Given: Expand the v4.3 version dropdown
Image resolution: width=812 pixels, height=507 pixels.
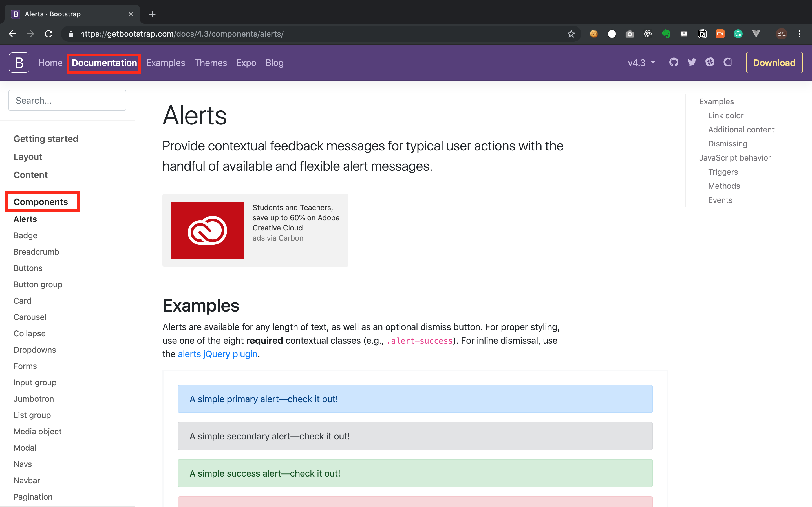Looking at the screenshot, I should (x=641, y=63).
